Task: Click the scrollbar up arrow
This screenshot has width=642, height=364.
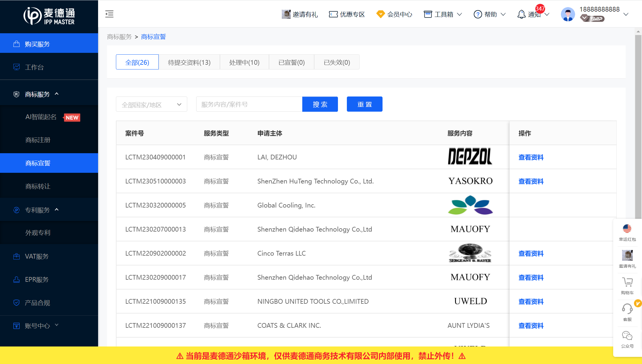Action: click(x=638, y=31)
